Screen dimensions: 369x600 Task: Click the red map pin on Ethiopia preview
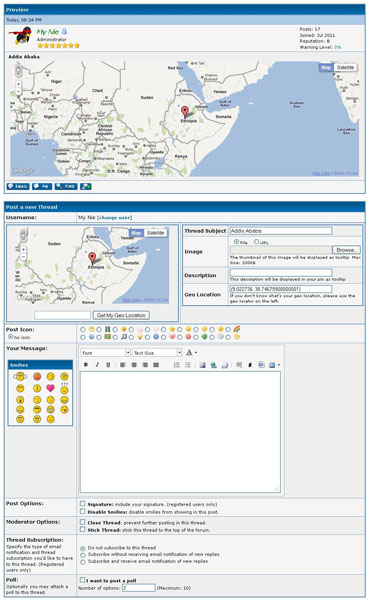point(185,112)
